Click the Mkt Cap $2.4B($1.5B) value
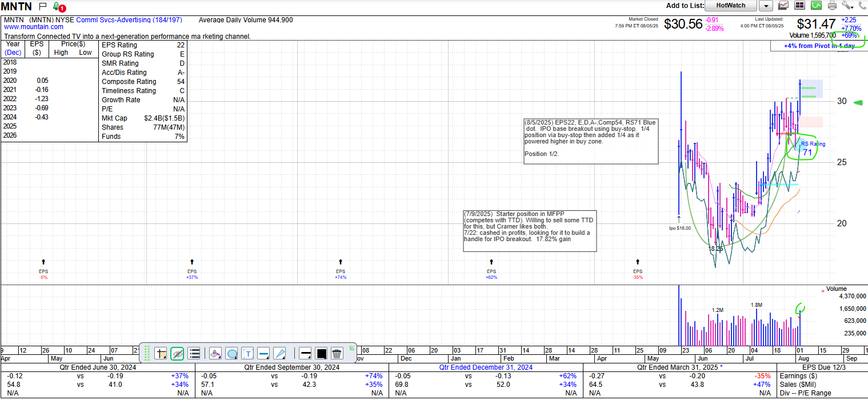Image resolution: width=868 pixels, height=400 pixels. [165, 118]
